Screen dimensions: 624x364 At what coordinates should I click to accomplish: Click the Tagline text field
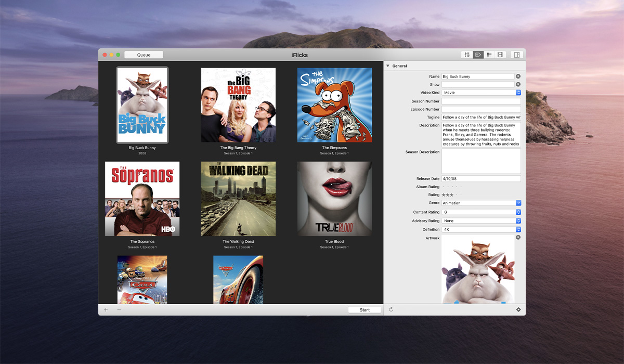(x=481, y=118)
